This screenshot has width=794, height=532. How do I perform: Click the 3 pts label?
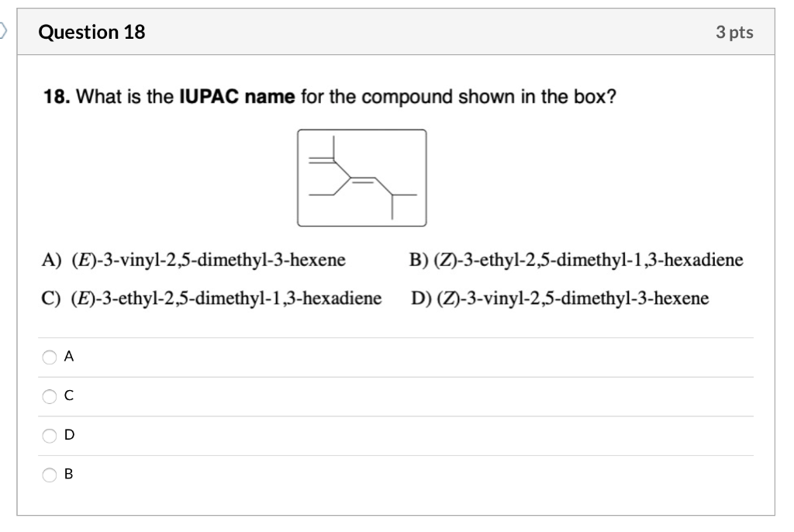[734, 32]
